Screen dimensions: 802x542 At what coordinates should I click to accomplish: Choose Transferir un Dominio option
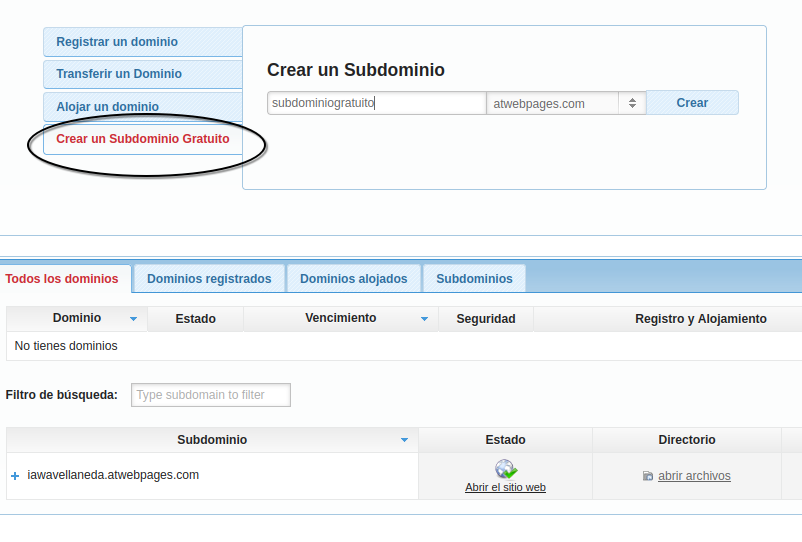[x=119, y=74]
